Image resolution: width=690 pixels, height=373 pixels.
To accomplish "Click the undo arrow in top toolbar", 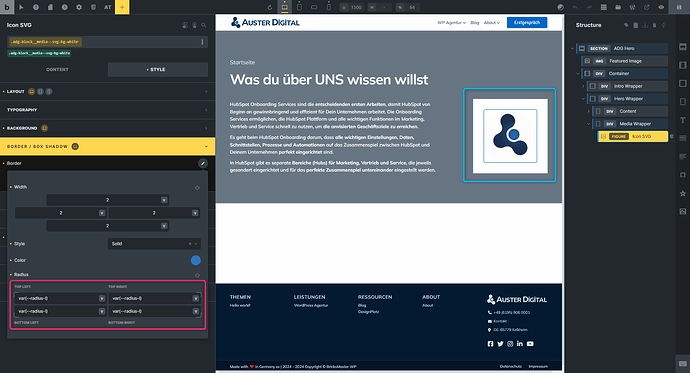I will 575,7.
